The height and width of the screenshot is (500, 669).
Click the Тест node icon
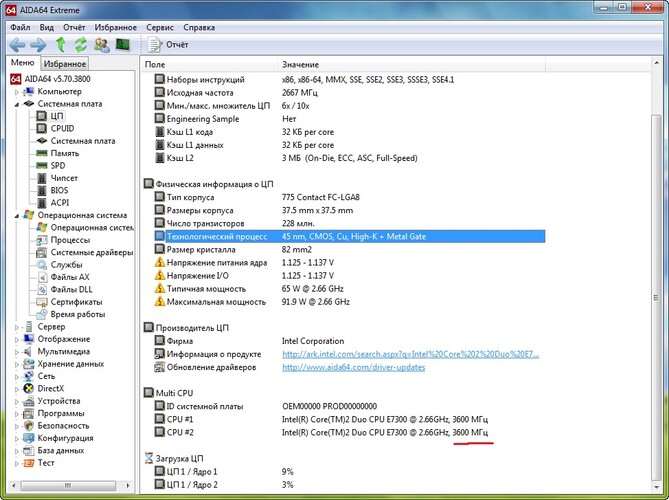[x=29, y=463]
